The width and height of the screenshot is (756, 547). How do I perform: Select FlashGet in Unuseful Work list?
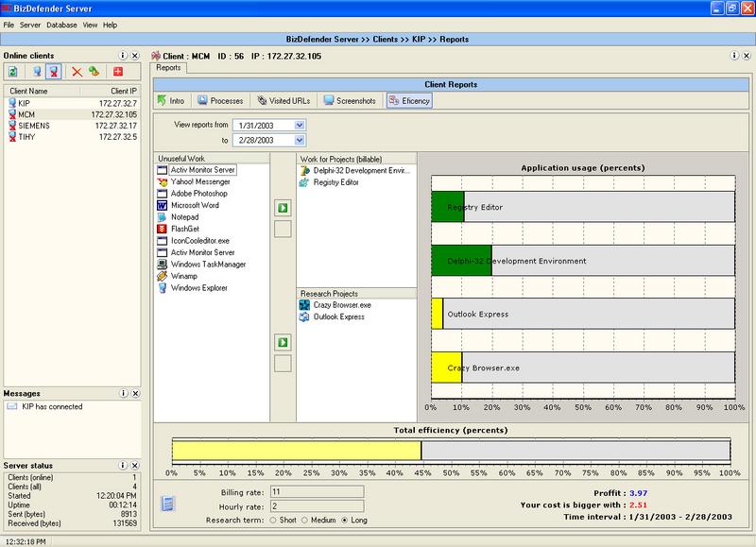(185, 229)
